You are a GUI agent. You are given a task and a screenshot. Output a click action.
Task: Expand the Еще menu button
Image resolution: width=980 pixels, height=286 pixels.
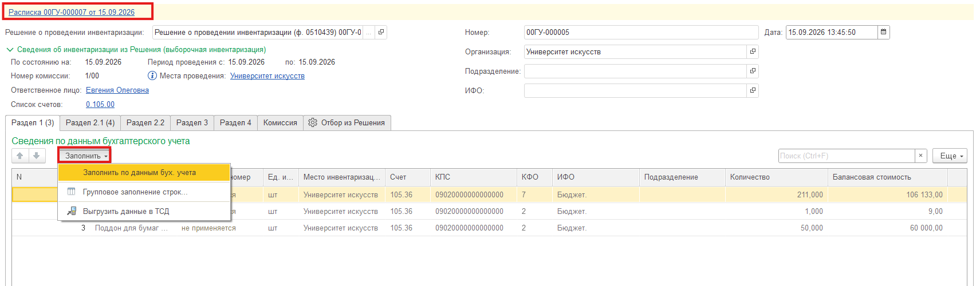coord(950,156)
